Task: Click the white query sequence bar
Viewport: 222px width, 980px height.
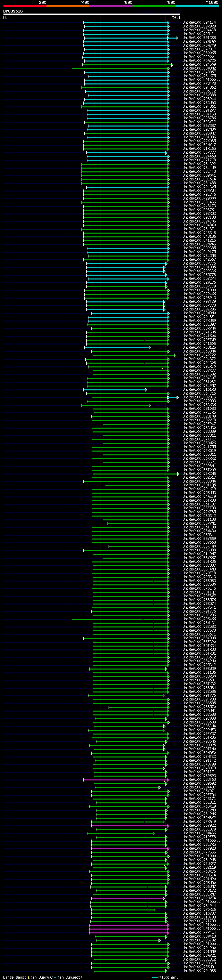Action: coord(92,15)
